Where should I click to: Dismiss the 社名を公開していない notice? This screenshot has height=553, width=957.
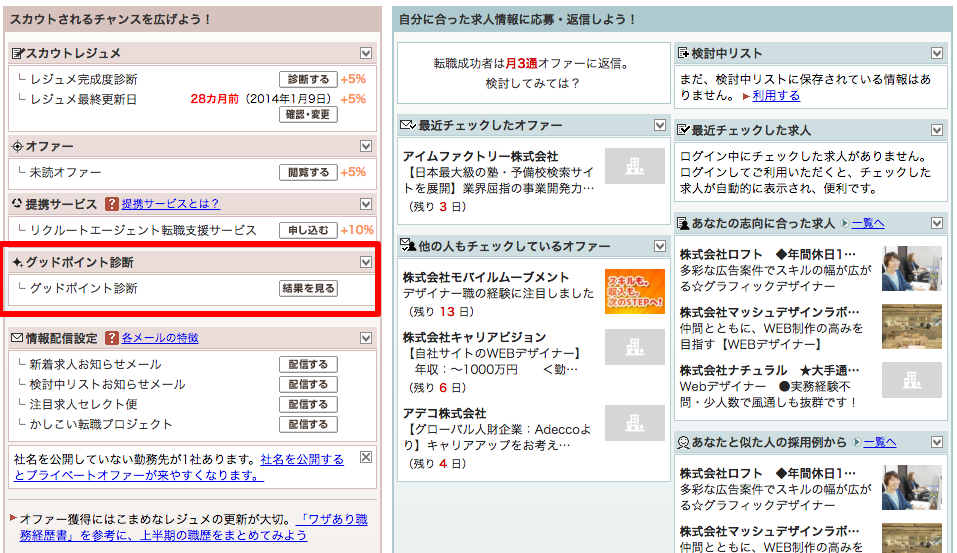coord(366,457)
